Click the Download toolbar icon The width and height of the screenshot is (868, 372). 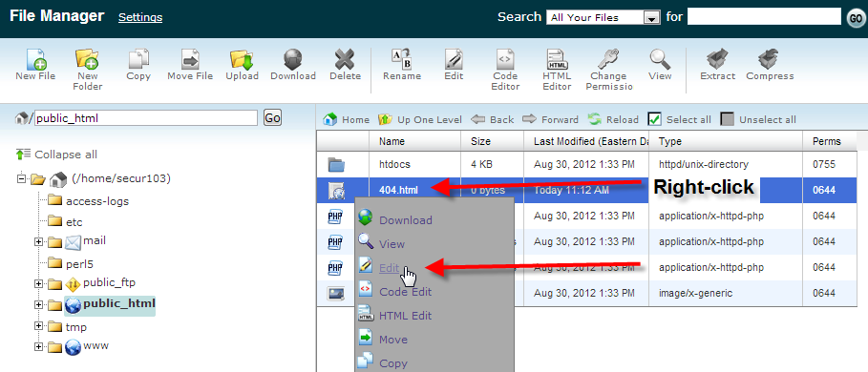point(293,58)
